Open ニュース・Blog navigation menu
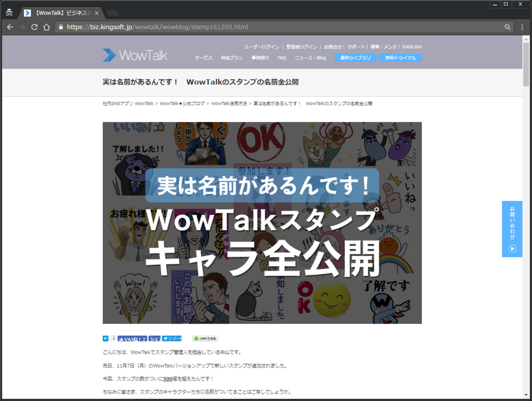This screenshot has width=532, height=401. click(310, 58)
